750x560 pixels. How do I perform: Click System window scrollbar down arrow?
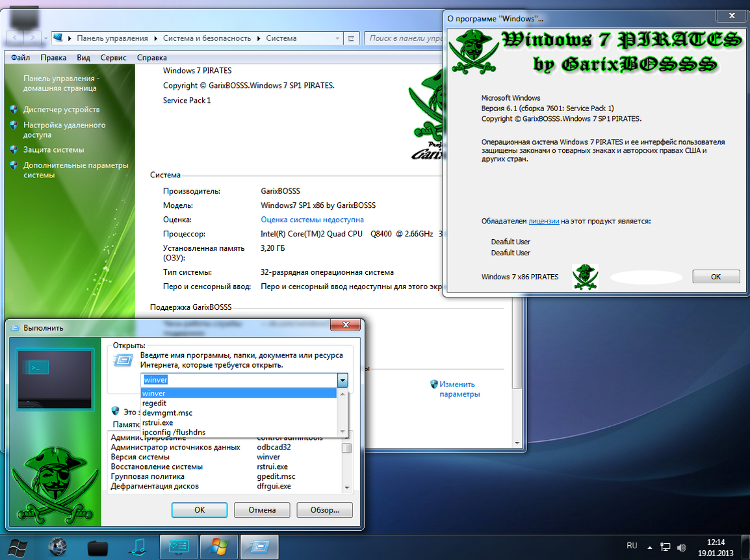pos(517,443)
